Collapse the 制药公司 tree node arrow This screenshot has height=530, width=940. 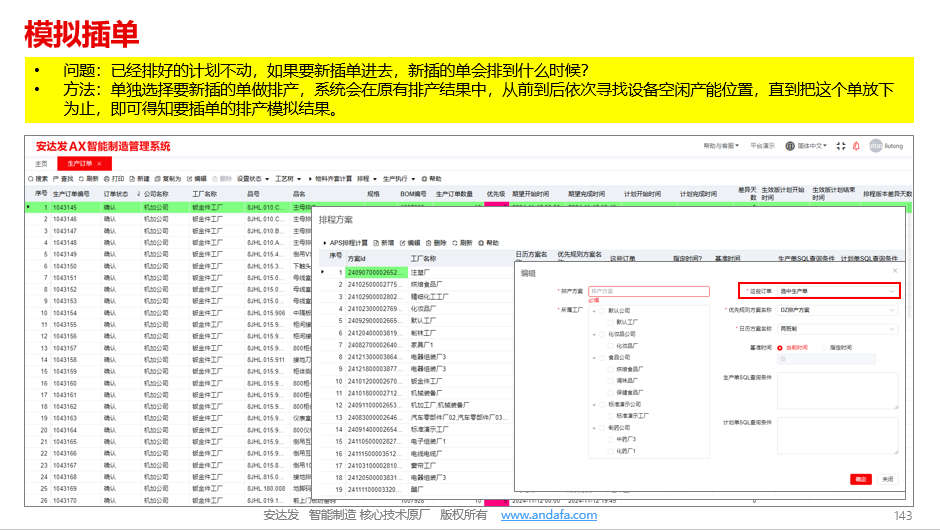(594, 428)
